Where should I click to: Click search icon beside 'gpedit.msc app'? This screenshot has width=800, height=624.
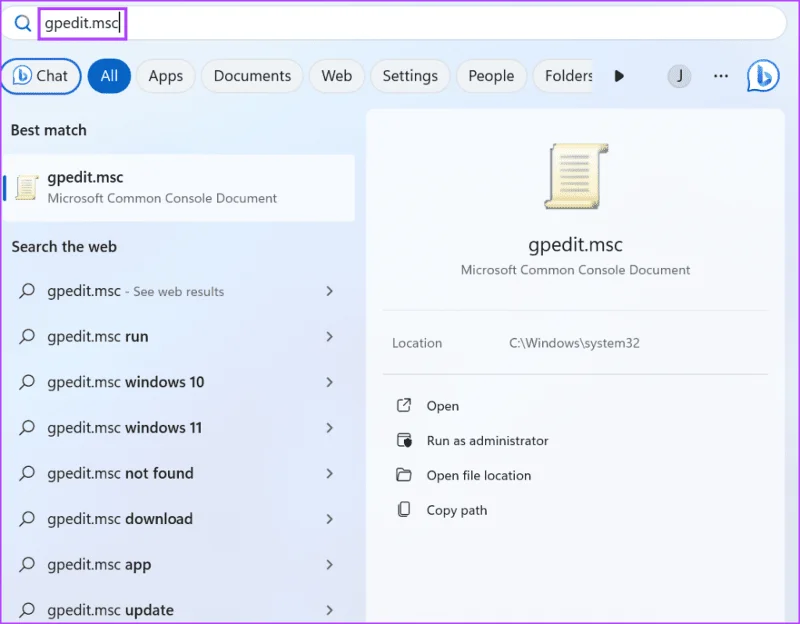point(27,564)
